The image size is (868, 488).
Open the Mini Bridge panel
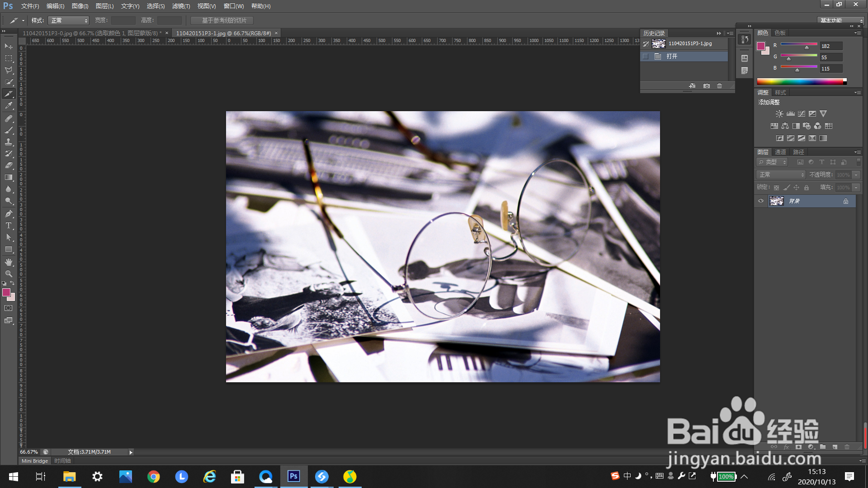pos(35,461)
